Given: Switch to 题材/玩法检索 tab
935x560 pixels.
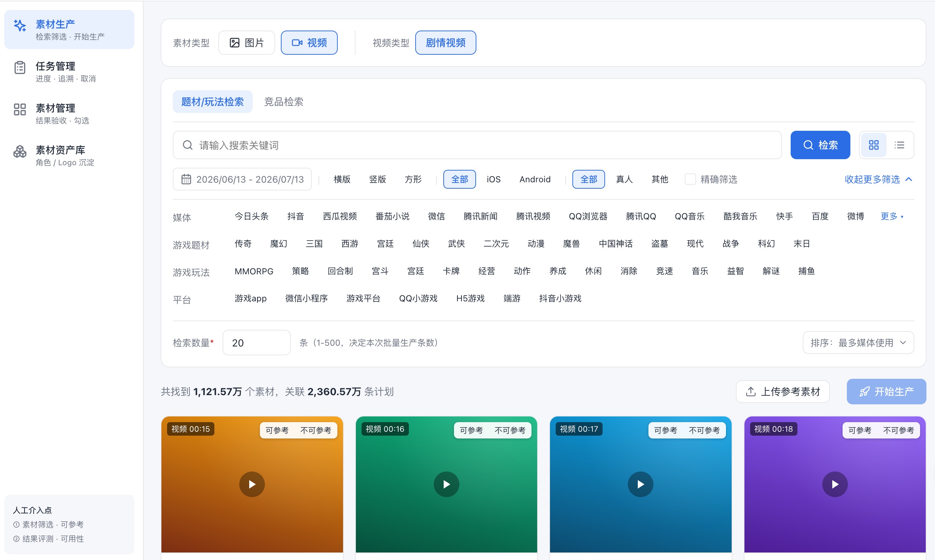Looking at the screenshot, I should [x=213, y=102].
